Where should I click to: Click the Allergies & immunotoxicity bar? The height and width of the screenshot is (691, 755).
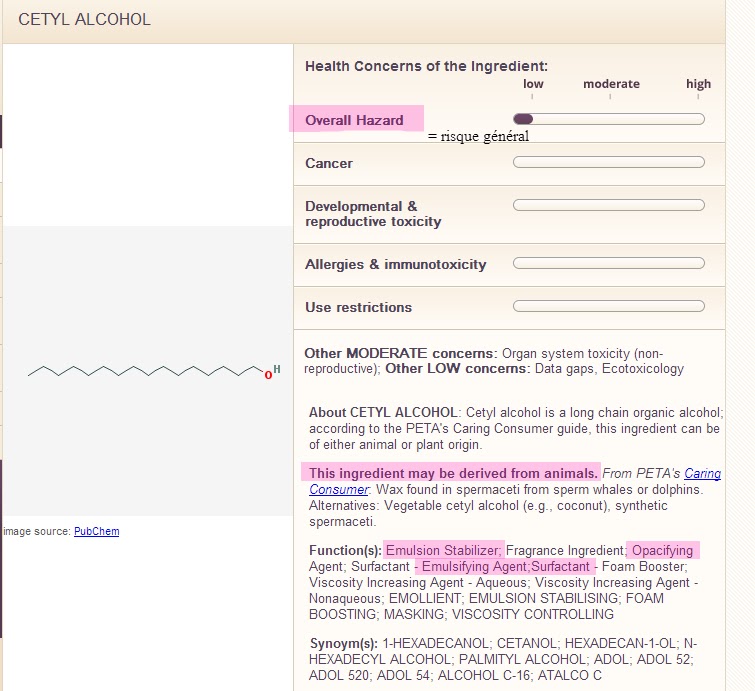point(608,263)
